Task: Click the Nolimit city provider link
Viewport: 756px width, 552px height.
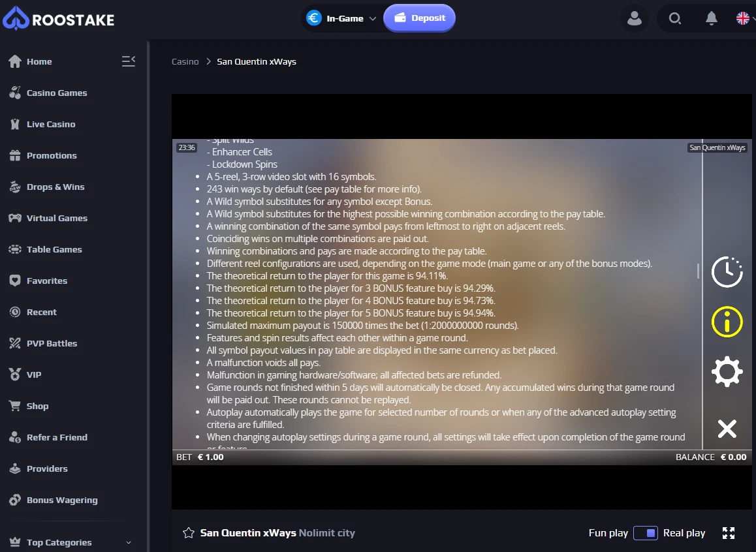Action: click(x=327, y=532)
